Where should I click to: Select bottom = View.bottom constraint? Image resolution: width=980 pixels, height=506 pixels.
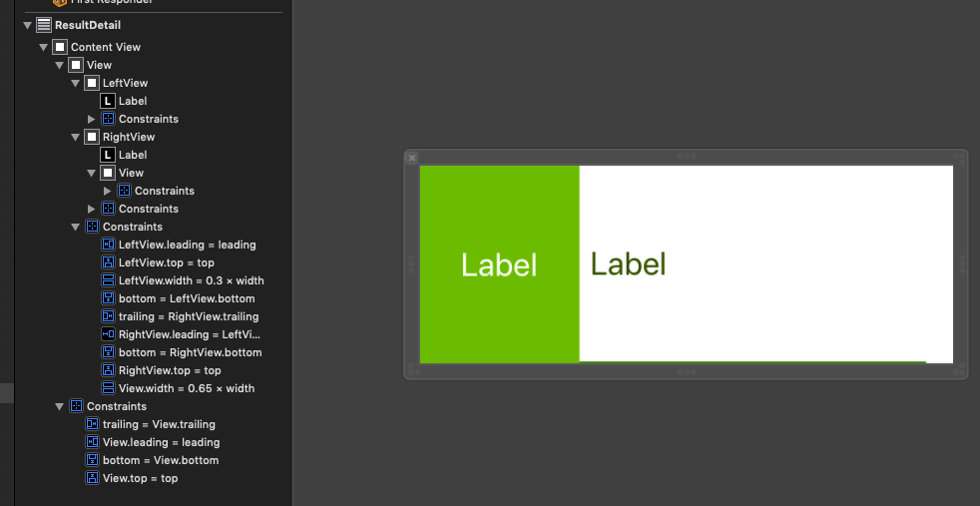pyautogui.click(x=161, y=460)
